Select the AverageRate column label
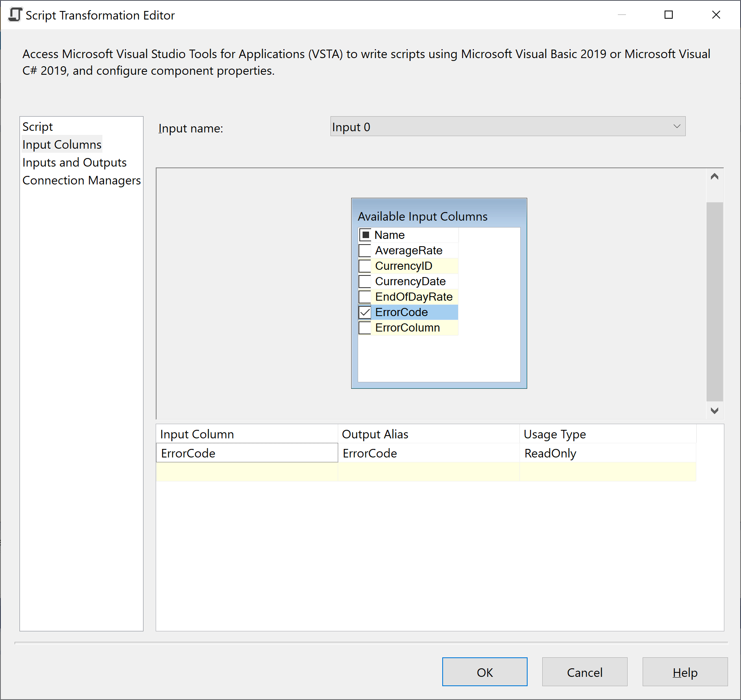Image resolution: width=741 pixels, height=700 pixels. [x=409, y=250]
